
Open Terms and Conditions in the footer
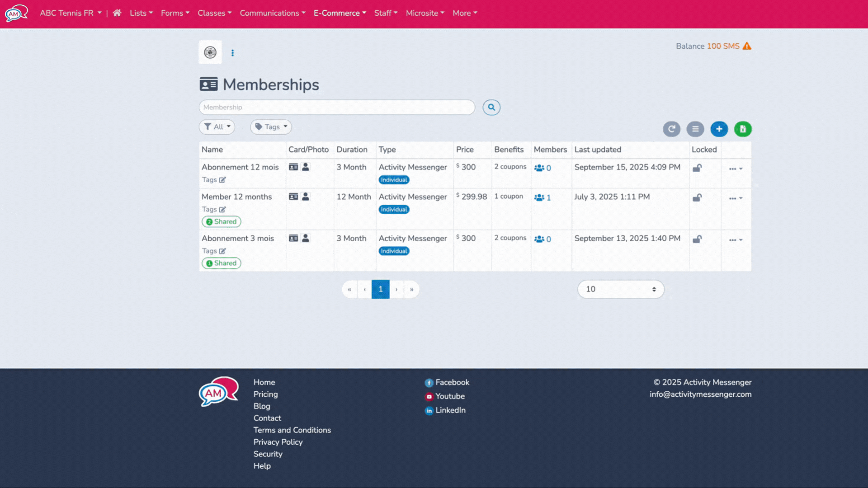tap(292, 430)
